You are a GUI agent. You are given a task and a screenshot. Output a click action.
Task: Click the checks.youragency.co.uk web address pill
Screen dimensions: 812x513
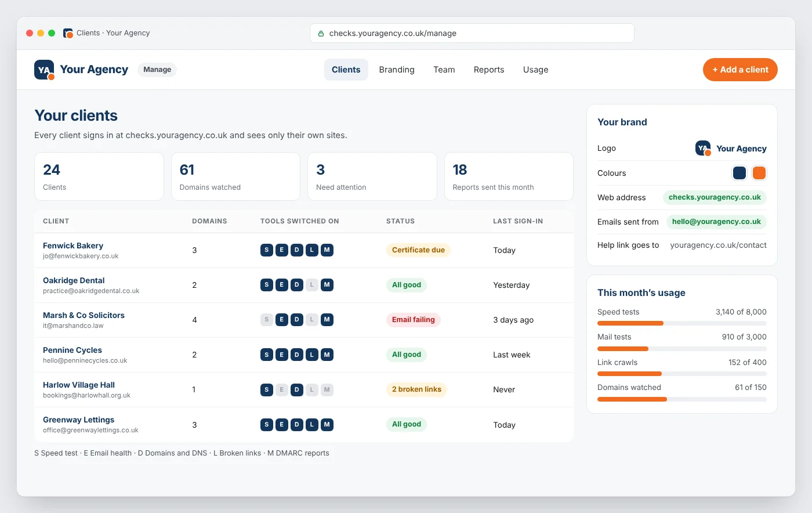[x=715, y=197]
